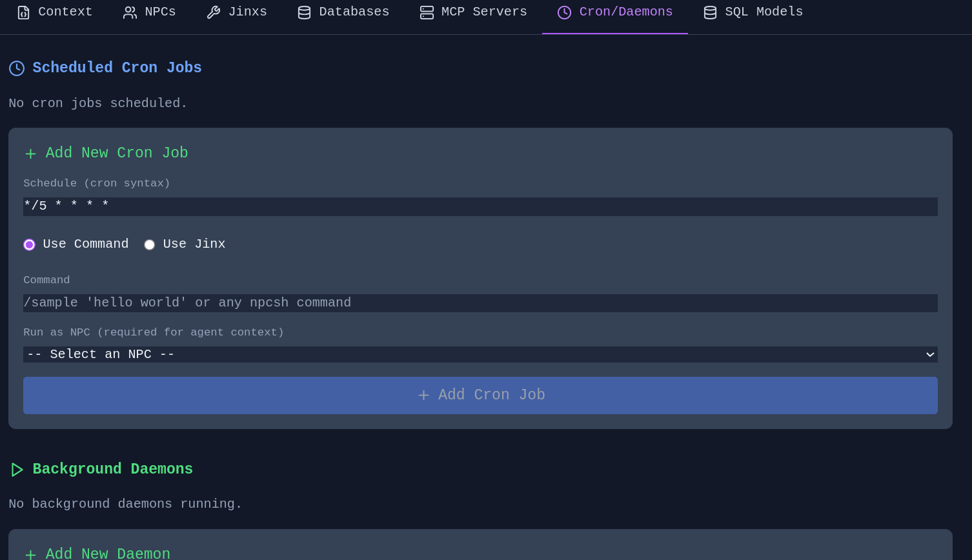Click the Cron/Daemons clock icon
This screenshot has height=560, width=972.
point(564,12)
